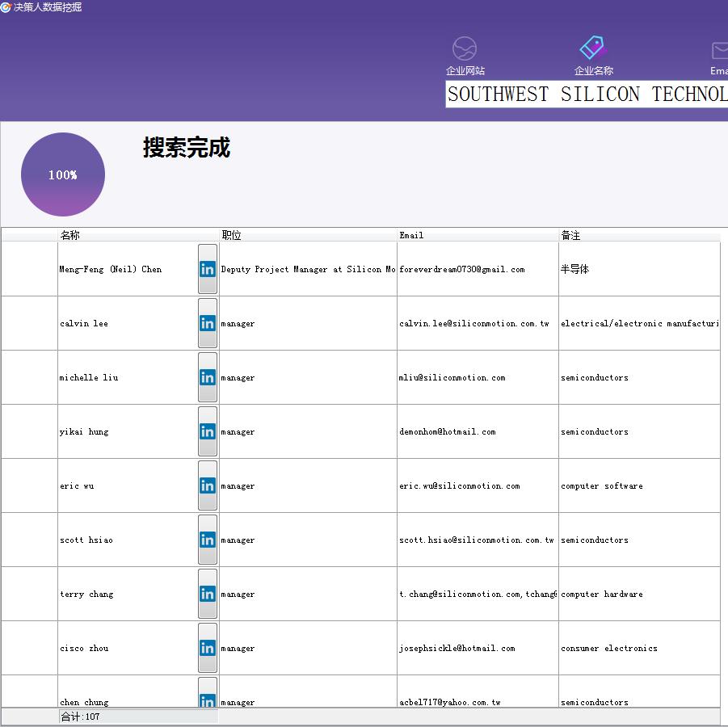Click scott hsiao's LinkedIn icon

point(207,540)
